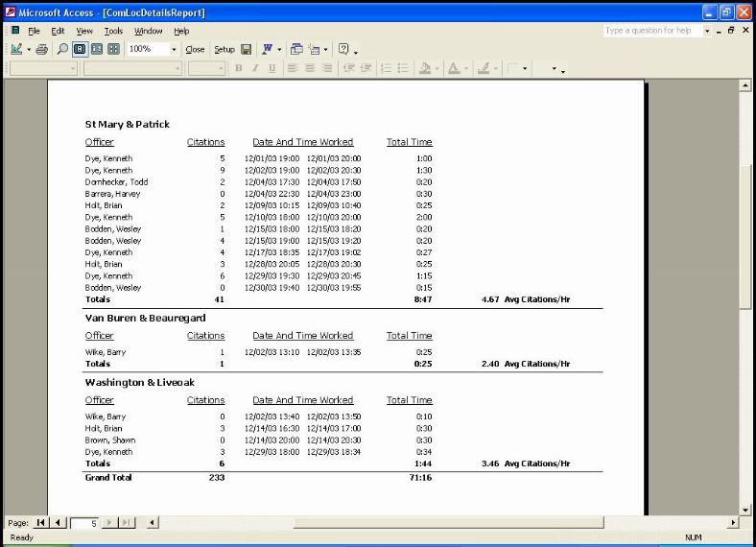
Task: Switch to One Page view
Action: coord(80,49)
